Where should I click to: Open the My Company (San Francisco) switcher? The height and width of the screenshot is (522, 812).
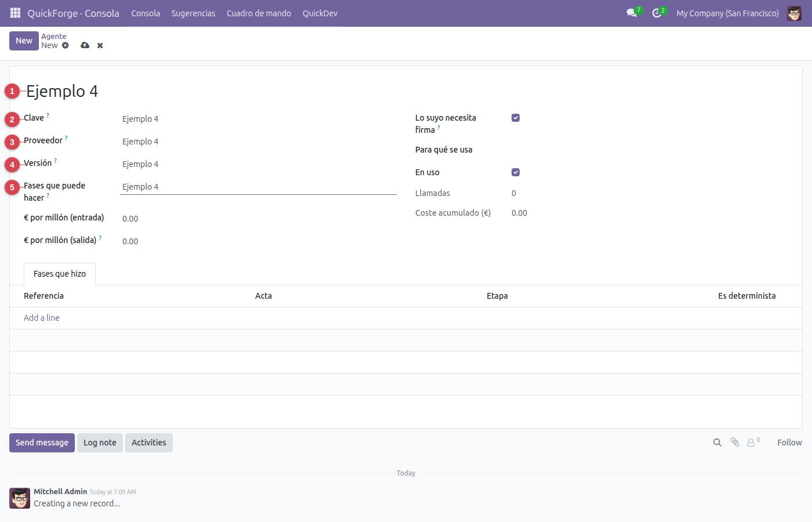coord(727,13)
